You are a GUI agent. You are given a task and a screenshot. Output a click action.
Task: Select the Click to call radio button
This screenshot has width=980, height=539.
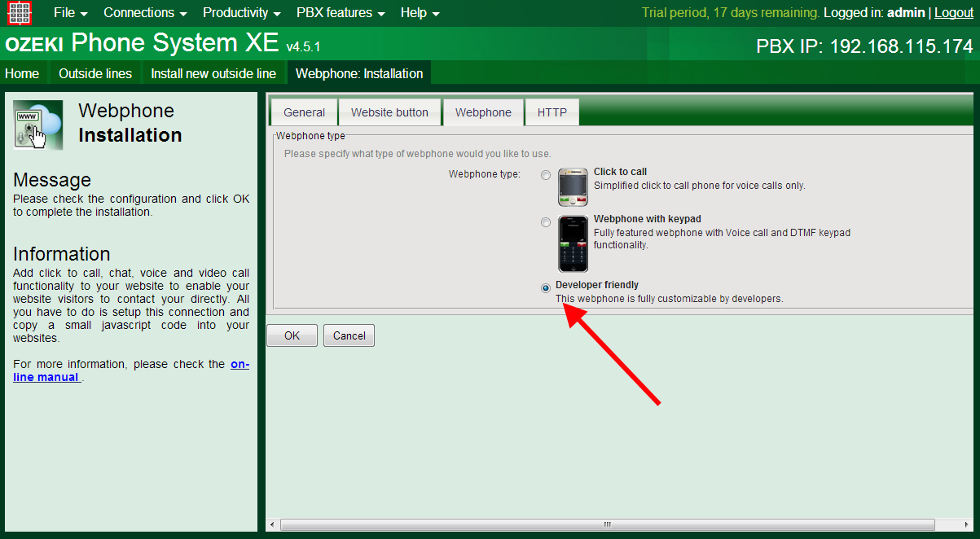click(x=546, y=175)
